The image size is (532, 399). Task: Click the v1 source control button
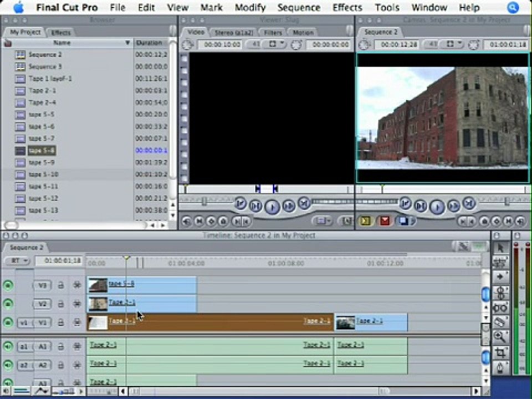tap(23, 323)
